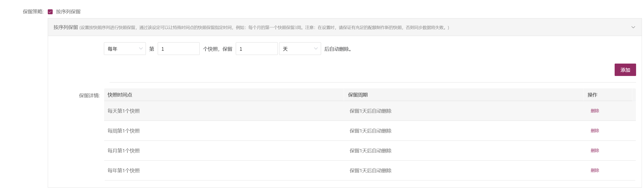This screenshot has width=644, height=194.
Task: Click the 添加 button
Action: pyautogui.click(x=625, y=70)
